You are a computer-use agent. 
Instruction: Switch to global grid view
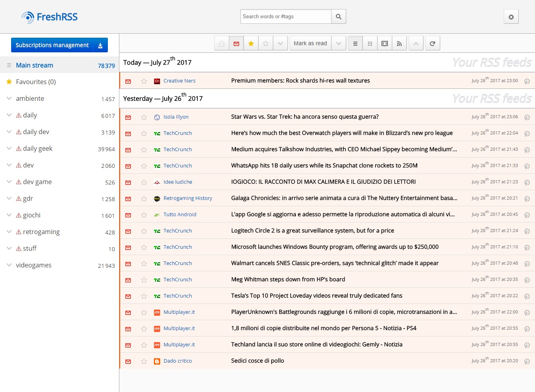[x=370, y=43]
